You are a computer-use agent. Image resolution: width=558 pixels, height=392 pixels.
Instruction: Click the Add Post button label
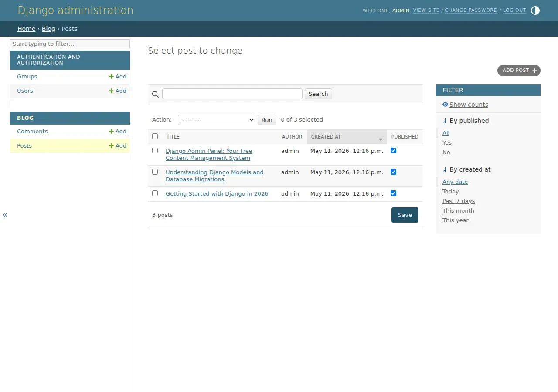tap(516, 70)
